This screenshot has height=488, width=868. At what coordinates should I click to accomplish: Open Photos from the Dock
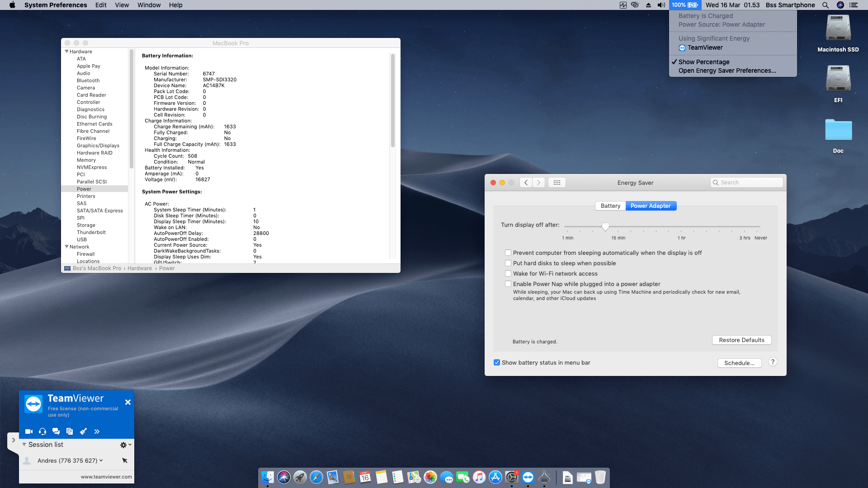pyautogui.click(x=430, y=477)
